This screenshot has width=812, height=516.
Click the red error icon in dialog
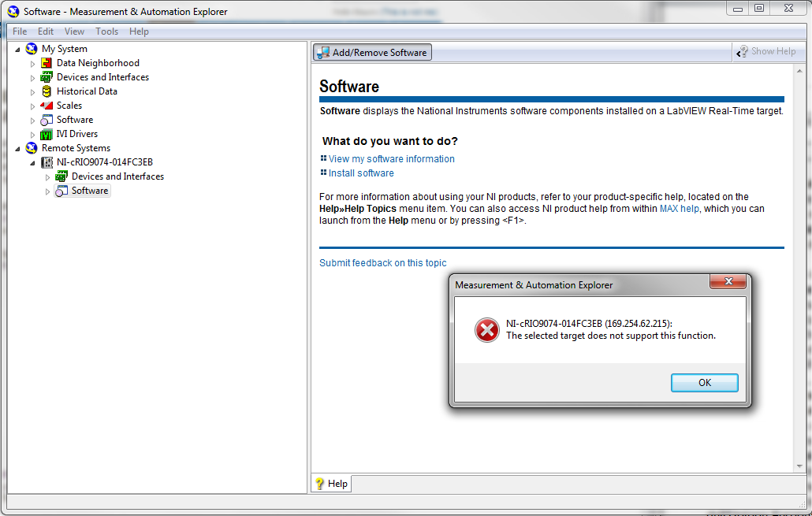tap(486, 330)
